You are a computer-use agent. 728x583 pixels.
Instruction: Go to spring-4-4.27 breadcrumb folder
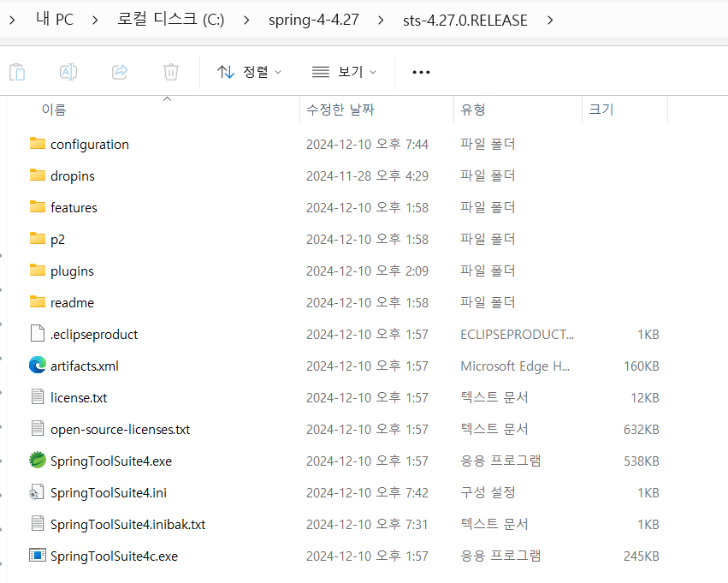coord(314,20)
